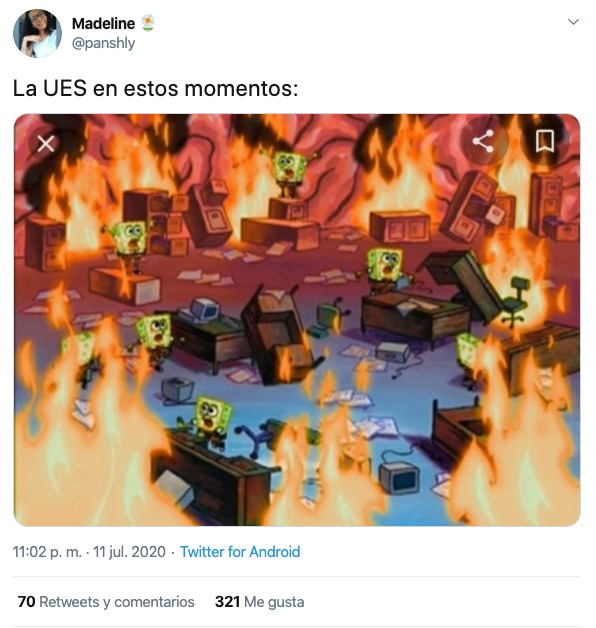Click the 70 retweet count number

[26, 602]
